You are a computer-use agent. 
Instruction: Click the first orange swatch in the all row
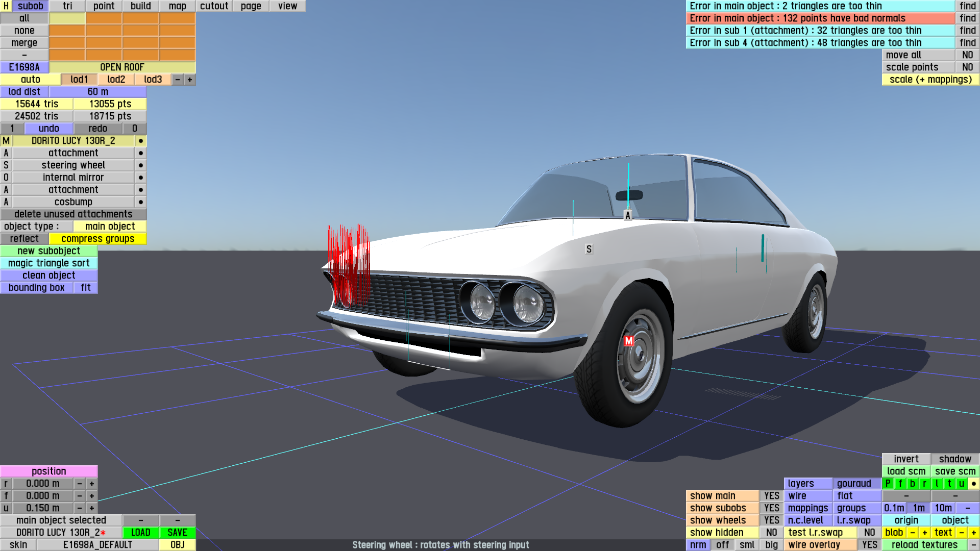(104, 18)
